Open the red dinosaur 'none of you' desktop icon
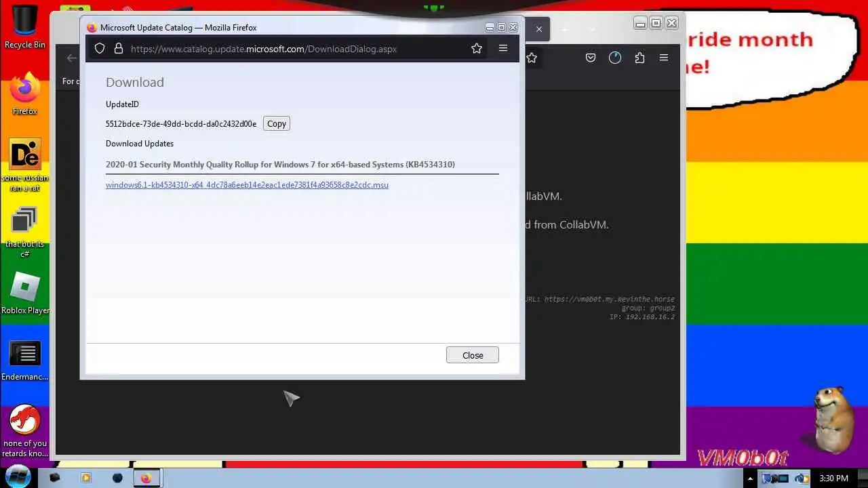Viewport: 868px width, 488px height. [x=25, y=431]
